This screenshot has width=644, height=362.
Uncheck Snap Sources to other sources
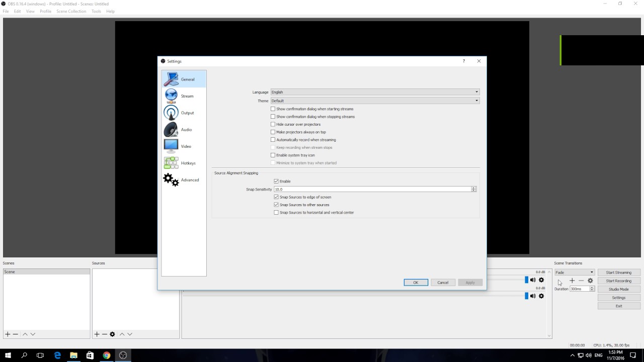click(276, 205)
